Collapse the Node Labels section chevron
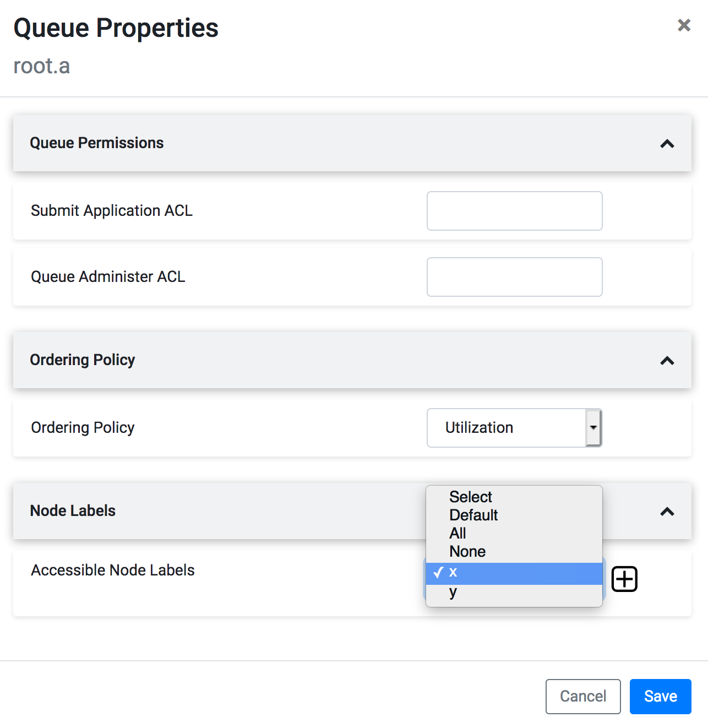Screen dimensions: 708x728 (x=667, y=512)
